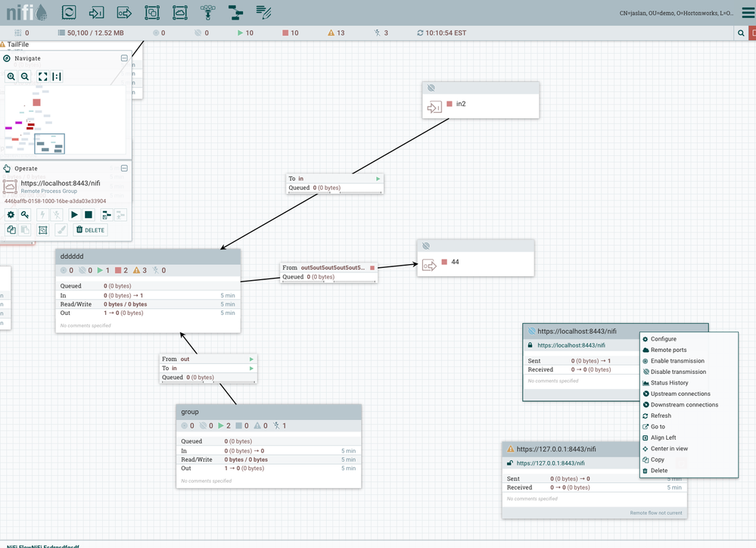Select Remote ports from context menu
The image size is (756, 548).
coord(668,350)
